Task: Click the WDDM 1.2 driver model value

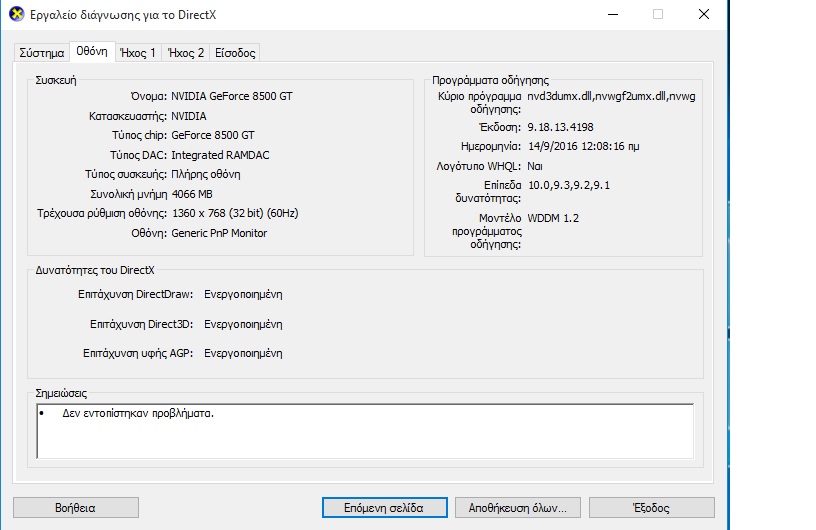Action: 553,217
